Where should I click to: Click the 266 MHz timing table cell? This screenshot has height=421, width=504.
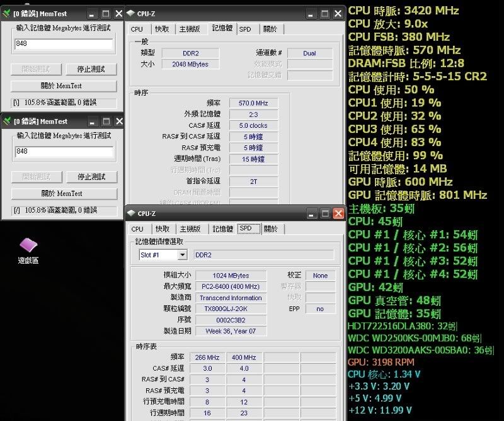(207, 357)
